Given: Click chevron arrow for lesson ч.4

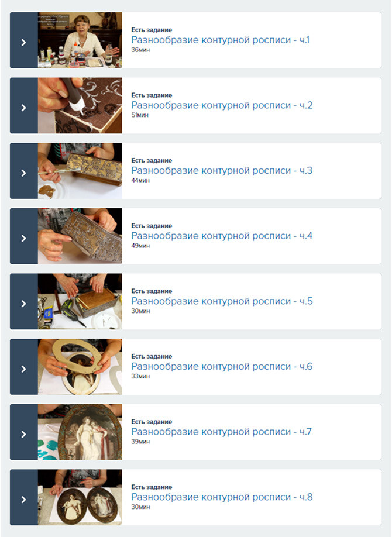Looking at the screenshot, I should pos(23,238).
